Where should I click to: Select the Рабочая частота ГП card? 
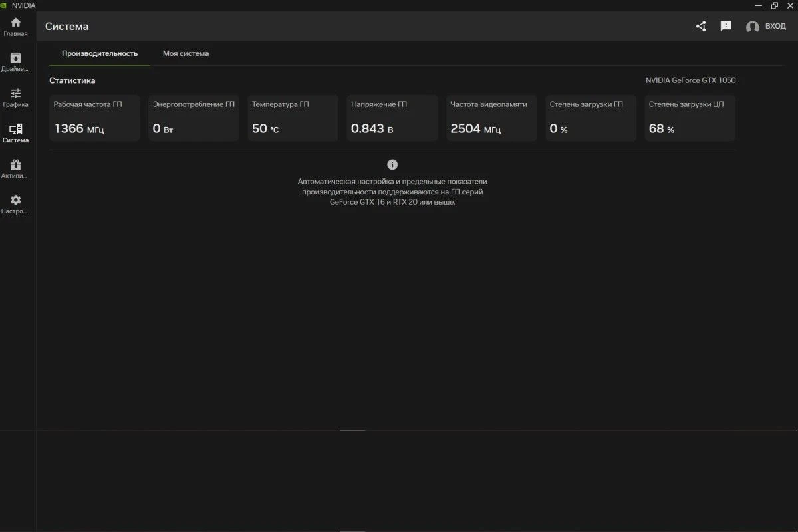tap(95, 118)
